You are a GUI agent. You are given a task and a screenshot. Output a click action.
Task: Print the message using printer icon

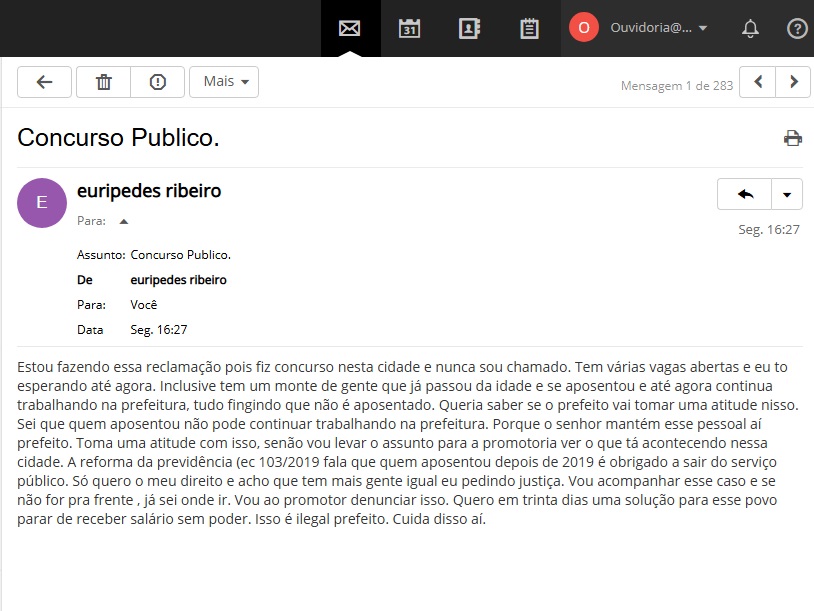pos(793,138)
